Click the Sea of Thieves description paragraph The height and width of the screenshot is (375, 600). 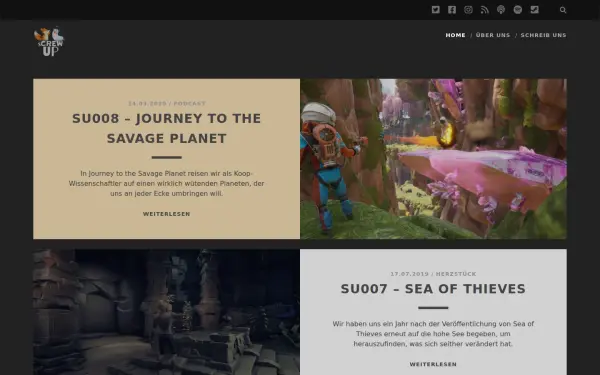click(433, 334)
